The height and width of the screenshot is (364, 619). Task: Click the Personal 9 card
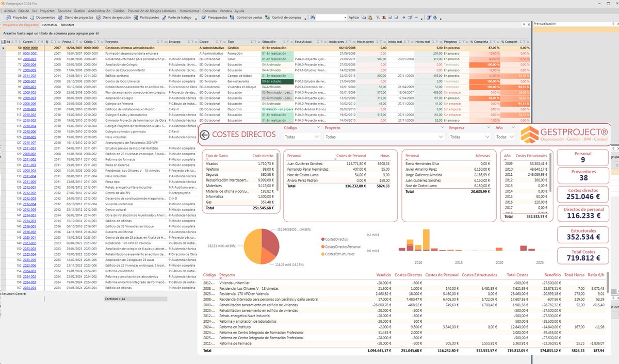coord(583,157)
